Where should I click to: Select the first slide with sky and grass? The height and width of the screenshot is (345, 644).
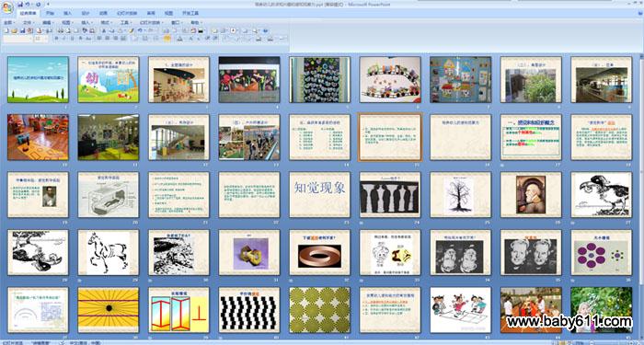coord(38,79)
